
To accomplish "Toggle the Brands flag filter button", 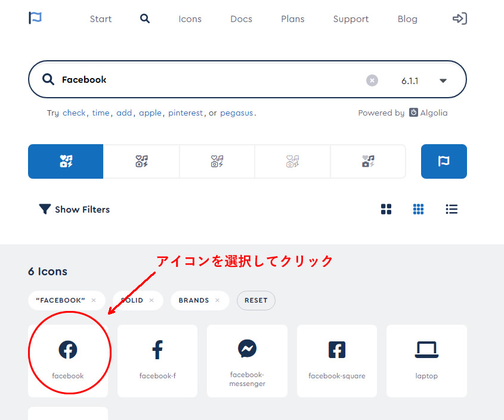I will [x=444, y=161].
